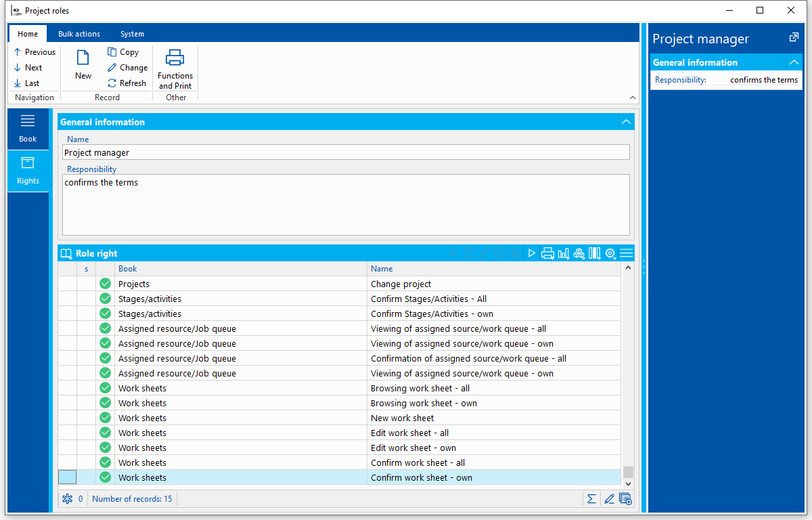Screen dimensions: 812x520
Task: Click the Copy record icon
Action: click(x=112, y=52)
